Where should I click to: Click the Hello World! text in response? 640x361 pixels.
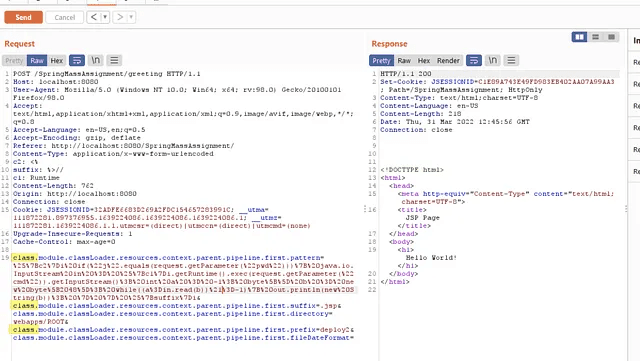coord(431,258)
